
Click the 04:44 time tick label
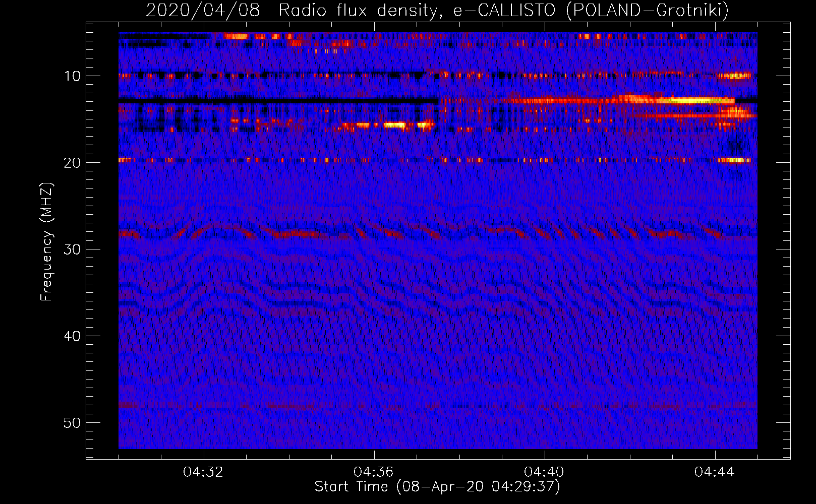click(x=715, y=472)
